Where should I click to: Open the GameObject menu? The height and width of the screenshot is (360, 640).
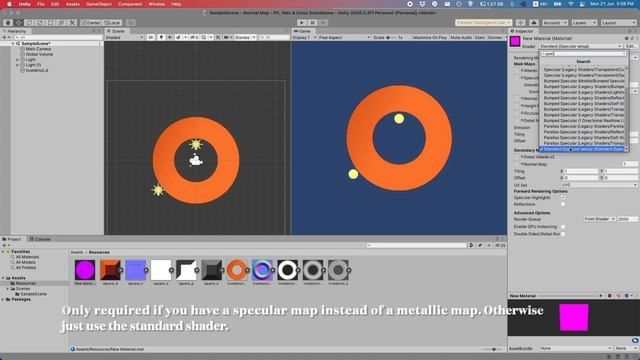99,4
